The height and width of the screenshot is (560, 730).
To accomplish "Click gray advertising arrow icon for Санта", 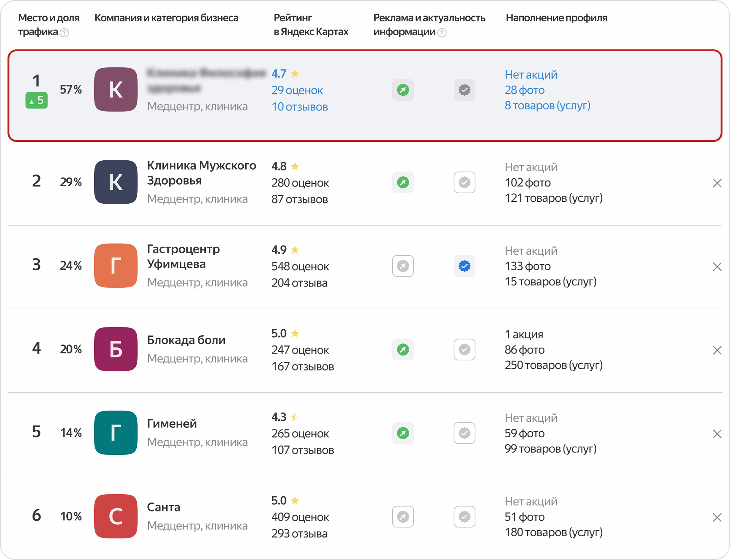I will pos(403,517).
